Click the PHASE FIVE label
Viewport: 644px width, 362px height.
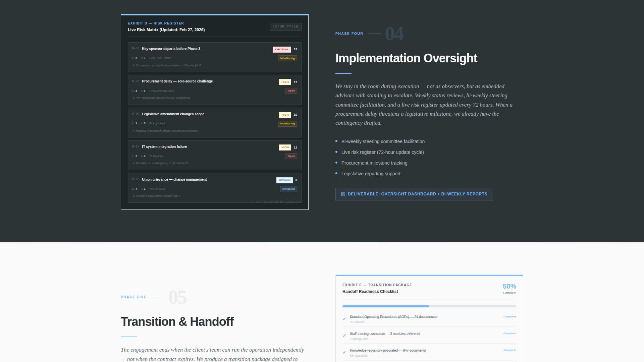[133, 297]
